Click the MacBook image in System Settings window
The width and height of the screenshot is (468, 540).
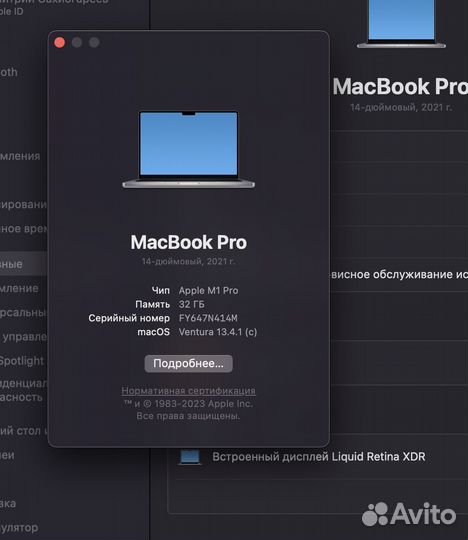tap(401, 23)
